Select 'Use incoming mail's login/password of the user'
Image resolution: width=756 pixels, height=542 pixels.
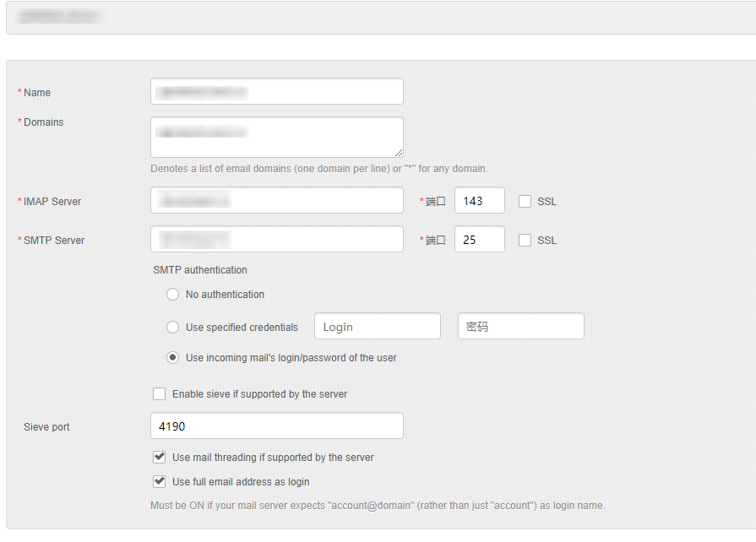[173, 357]
